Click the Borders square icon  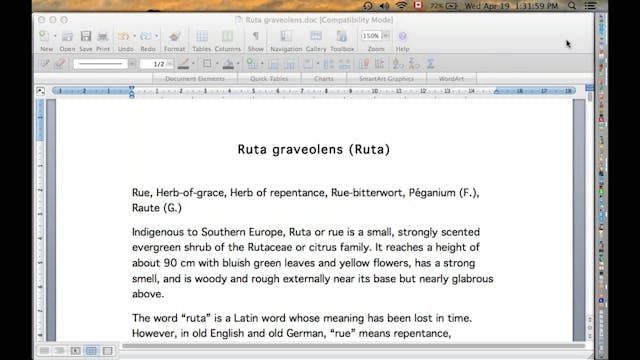207,64
